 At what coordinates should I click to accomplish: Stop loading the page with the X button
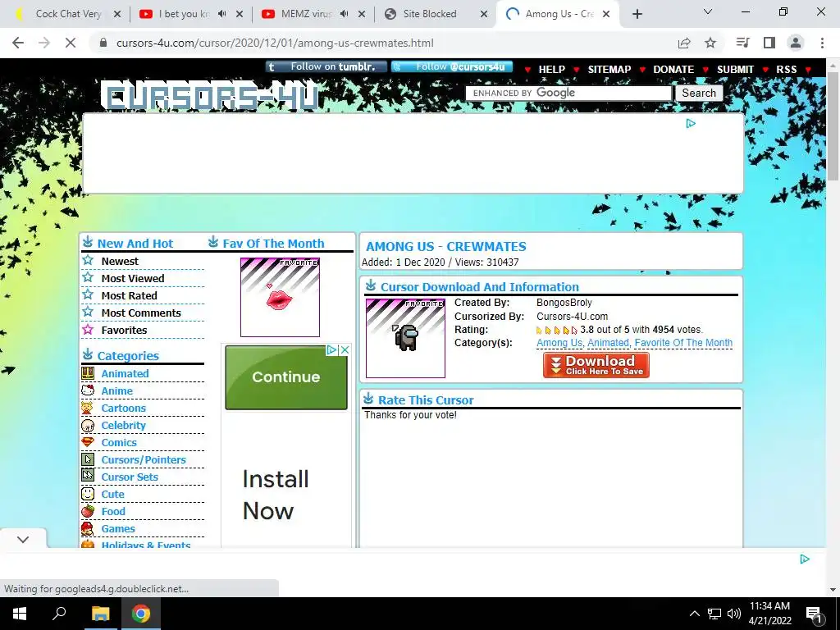click(71, 43)
